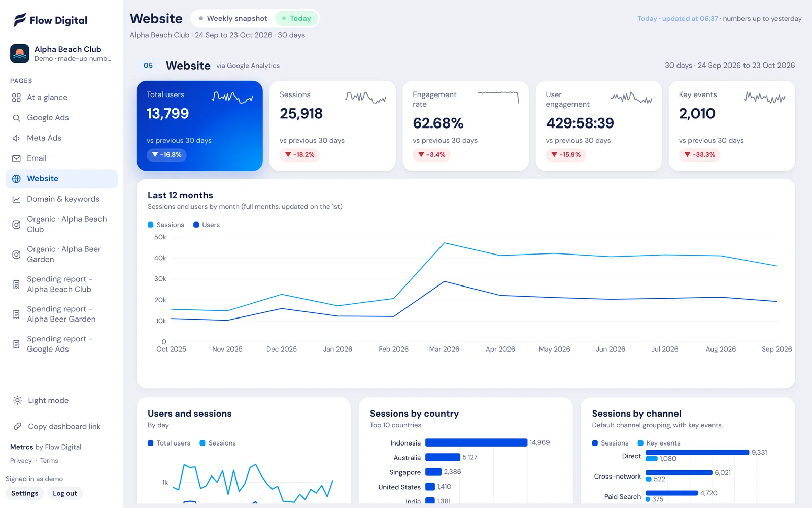Click the Copy dashboard link chain icon

click(17, 426)
